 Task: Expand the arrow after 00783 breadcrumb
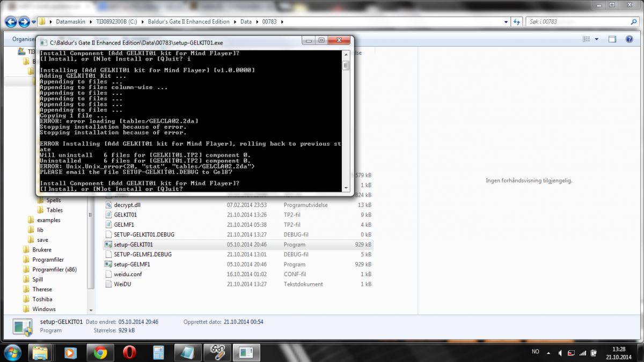[282, 22]
